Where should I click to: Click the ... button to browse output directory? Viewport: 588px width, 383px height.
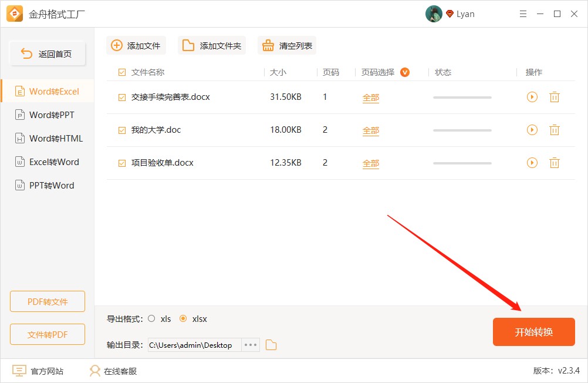[x=250, y=345]
